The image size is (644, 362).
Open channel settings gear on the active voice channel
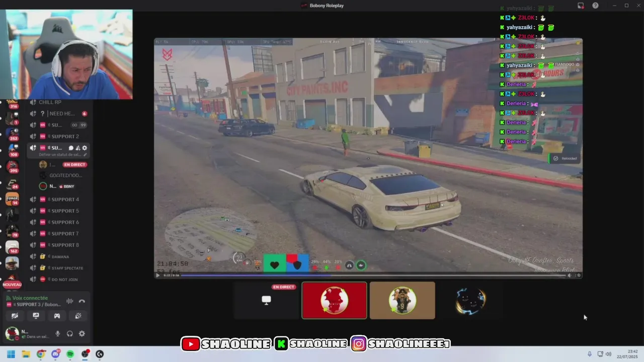85,148
